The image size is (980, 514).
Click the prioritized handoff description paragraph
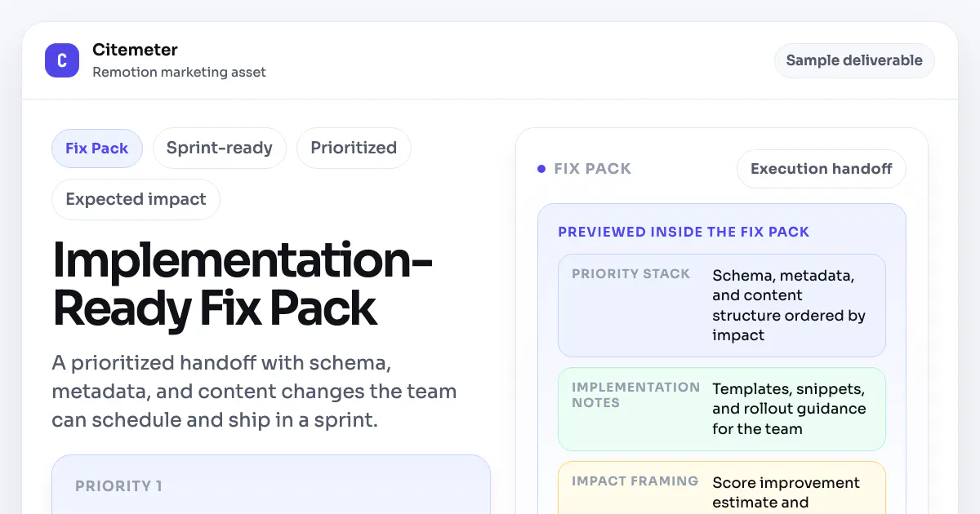pyautogui.click(x=254, y=391)
